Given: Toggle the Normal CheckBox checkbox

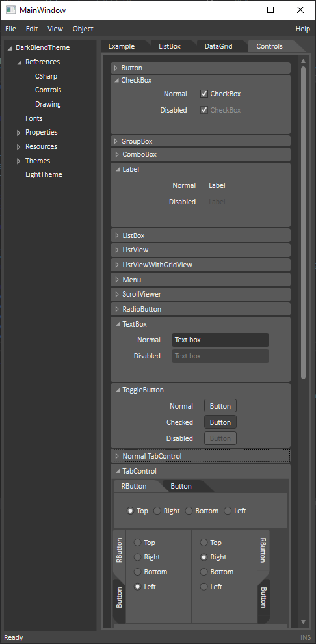Looking at the screenshot, I should pos(204,94).
